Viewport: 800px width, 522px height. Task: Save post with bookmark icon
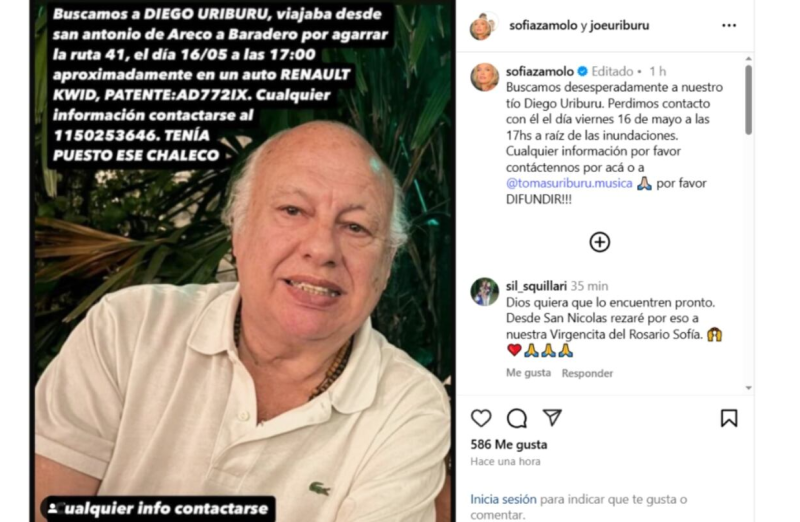(729, 418)
